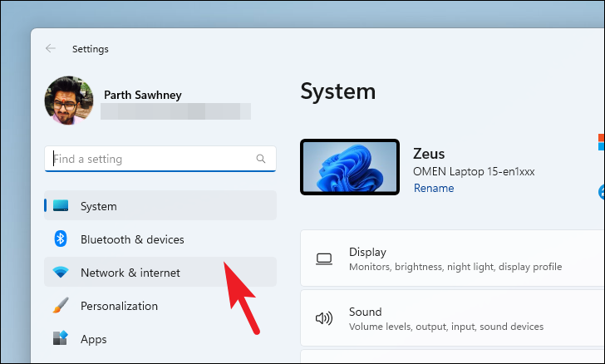The image size is (605, 364).
Task: Open Apps settings
Action: (160, 339)
